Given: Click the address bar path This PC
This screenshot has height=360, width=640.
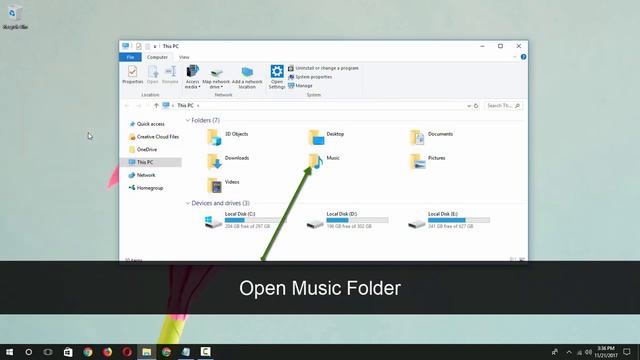Looking at the screenshot, I should [x=185, y=106].
